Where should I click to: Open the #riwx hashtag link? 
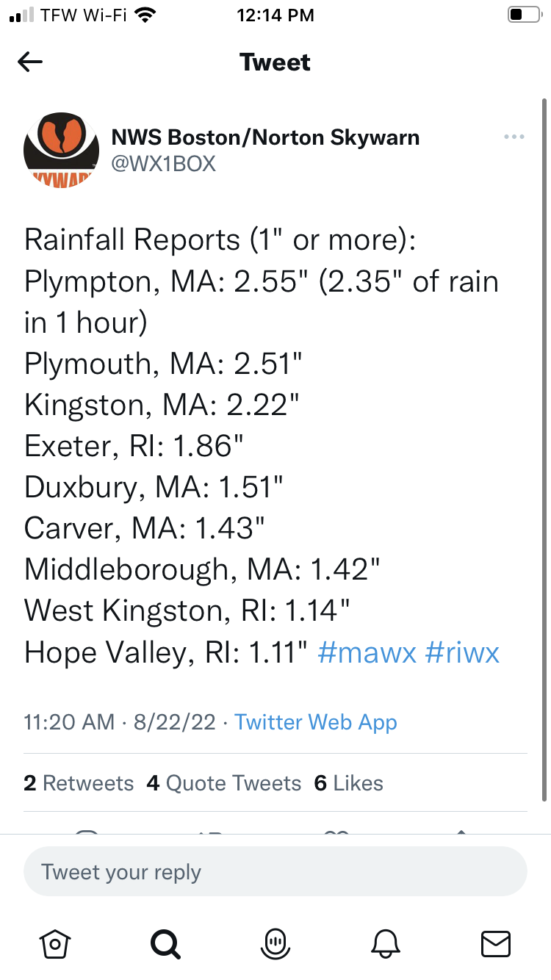pyautogui.click(x=463, y=652)
